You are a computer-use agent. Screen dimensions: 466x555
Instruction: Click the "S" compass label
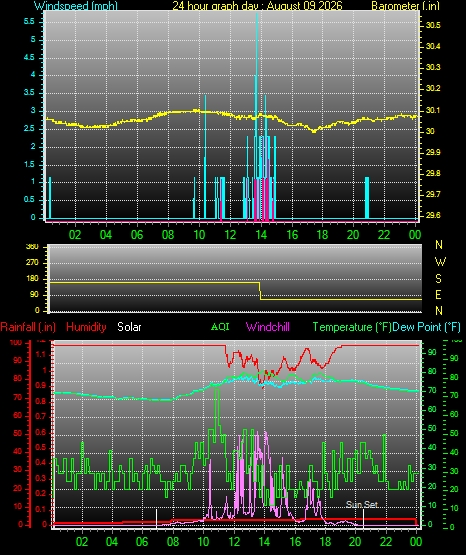point(438,279)
